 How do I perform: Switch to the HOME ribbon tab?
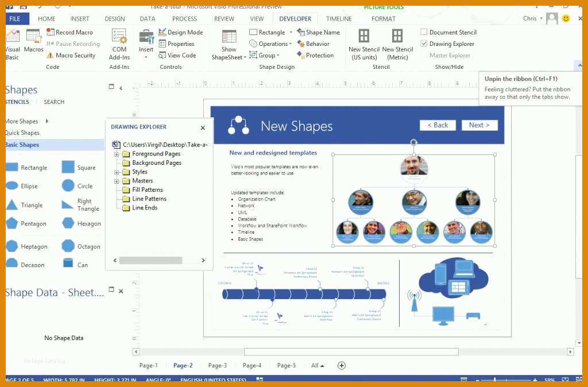47,18
